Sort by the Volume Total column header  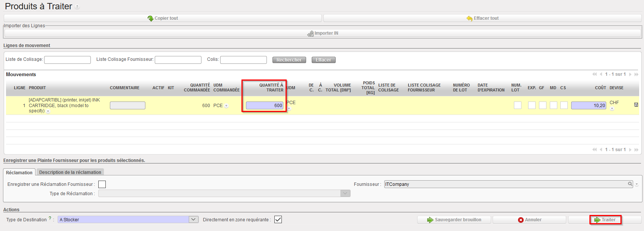click(338, 88)
